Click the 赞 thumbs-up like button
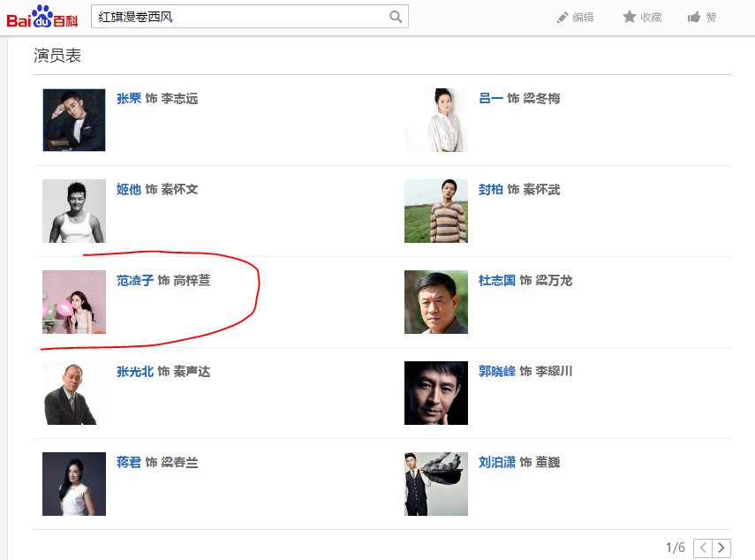755x560 pixels. 702,17
